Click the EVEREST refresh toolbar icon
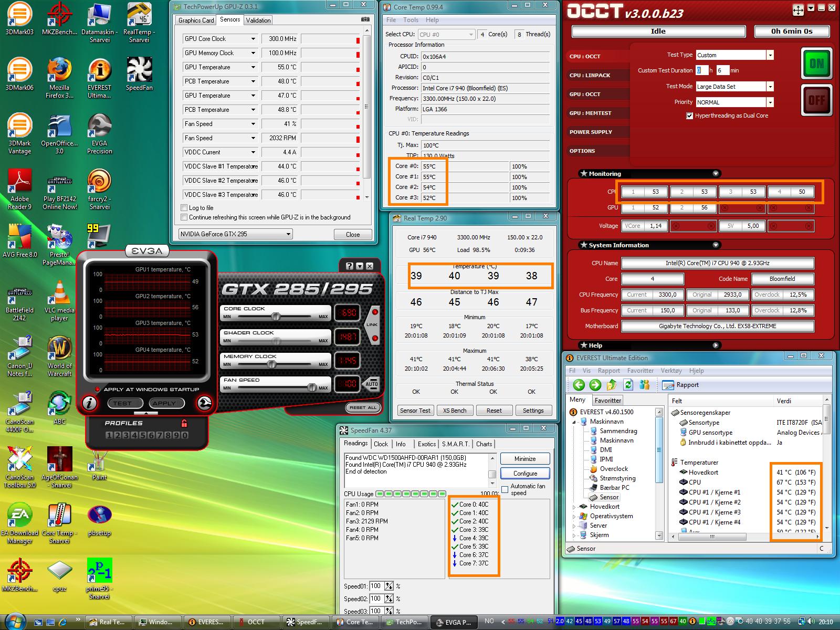 (628, 385)
